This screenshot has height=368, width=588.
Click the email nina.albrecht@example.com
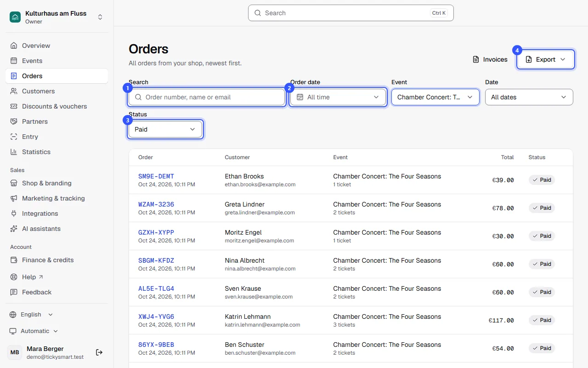coord(260,269)
